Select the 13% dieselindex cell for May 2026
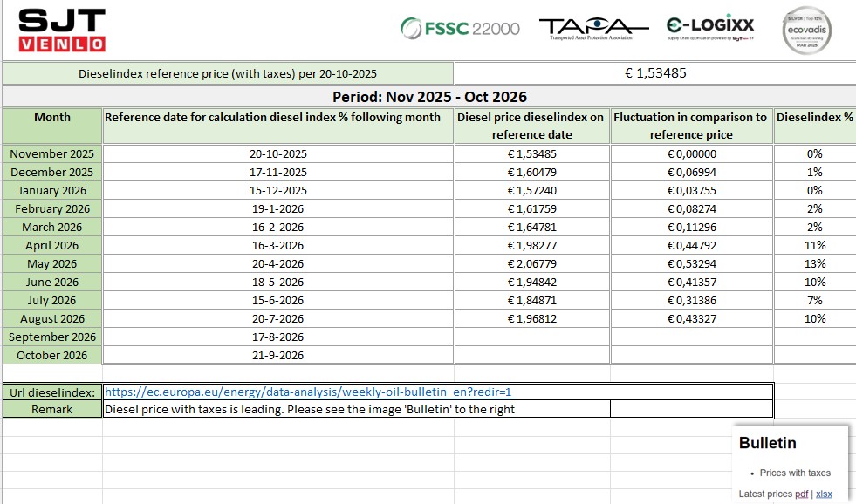856x504 pixels. coord(814,263)
